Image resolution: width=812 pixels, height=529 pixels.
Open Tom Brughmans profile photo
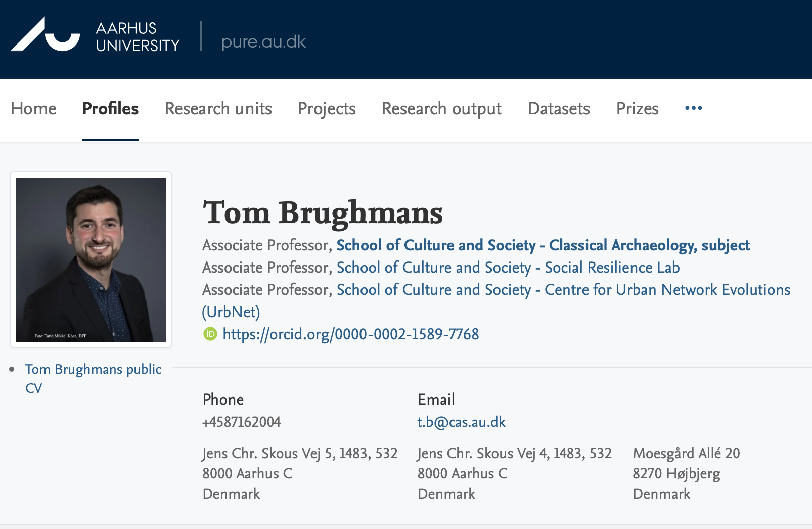(91, 259)
